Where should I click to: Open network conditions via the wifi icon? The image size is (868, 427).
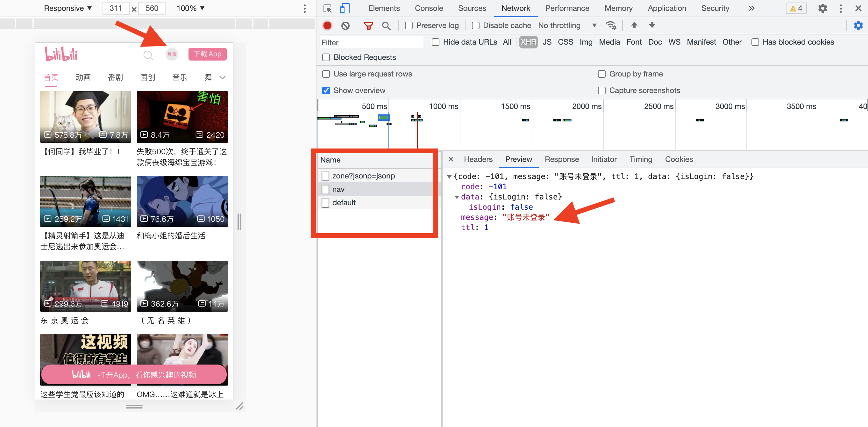[x=611, y=25]
